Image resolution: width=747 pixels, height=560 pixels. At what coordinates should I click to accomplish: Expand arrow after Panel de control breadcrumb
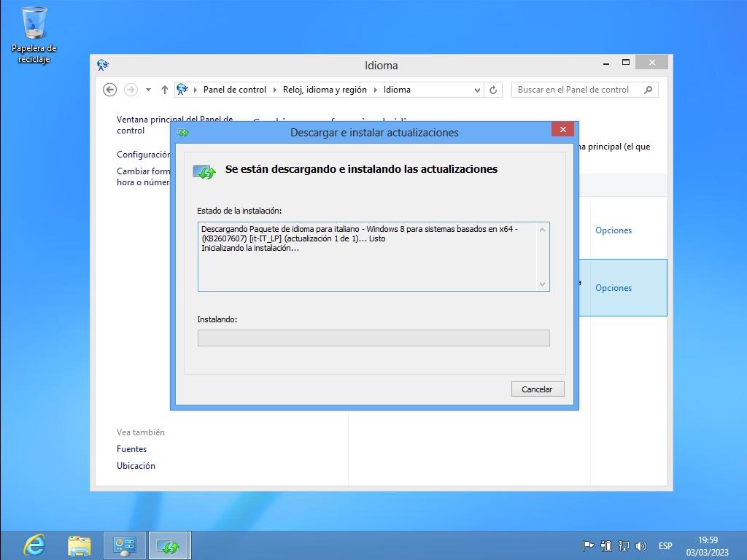click(274, 90)
